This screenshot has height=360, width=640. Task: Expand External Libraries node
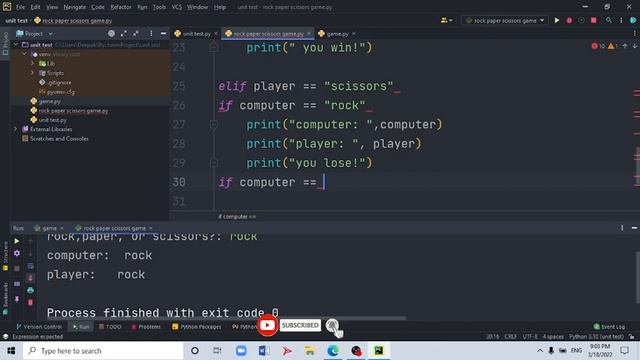[16, 129]
